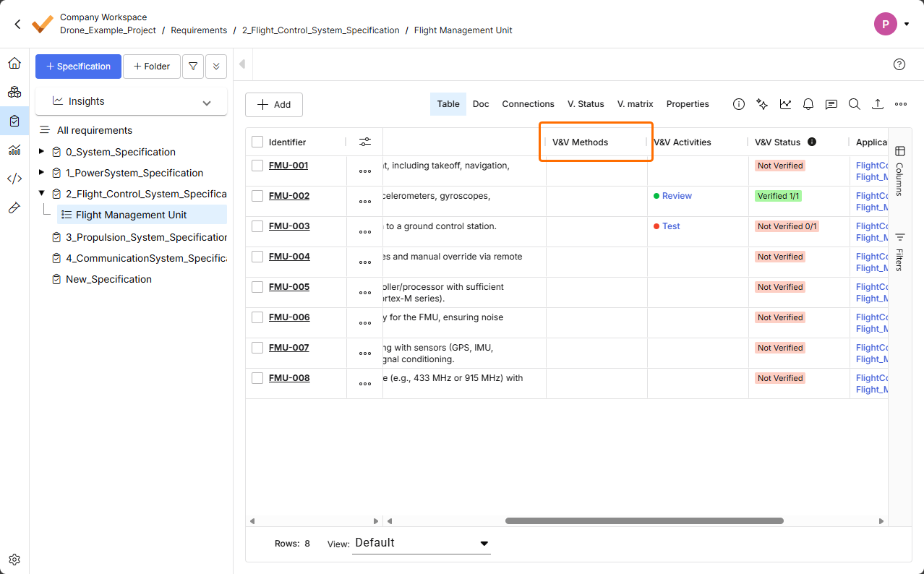
Task: Click the export upload icon
Action: (877, 104)
